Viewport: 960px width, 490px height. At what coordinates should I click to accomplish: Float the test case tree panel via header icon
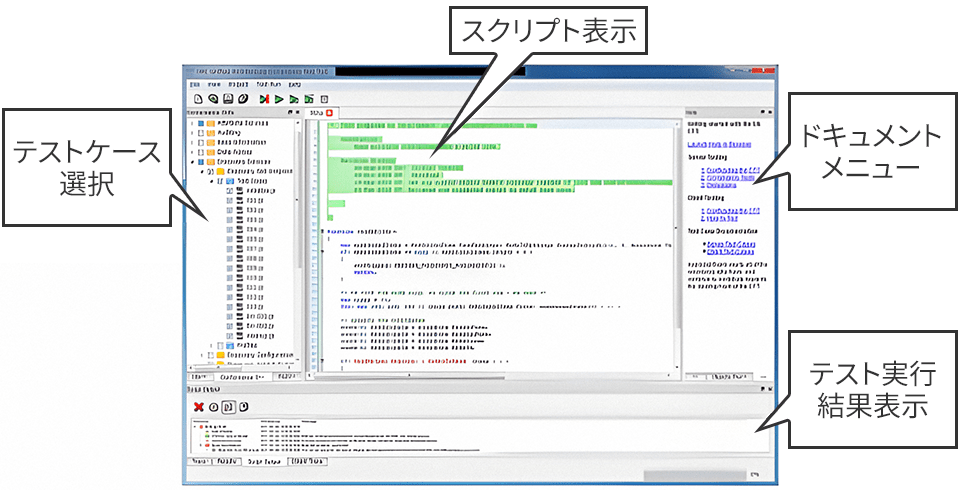tap(290, 113)
